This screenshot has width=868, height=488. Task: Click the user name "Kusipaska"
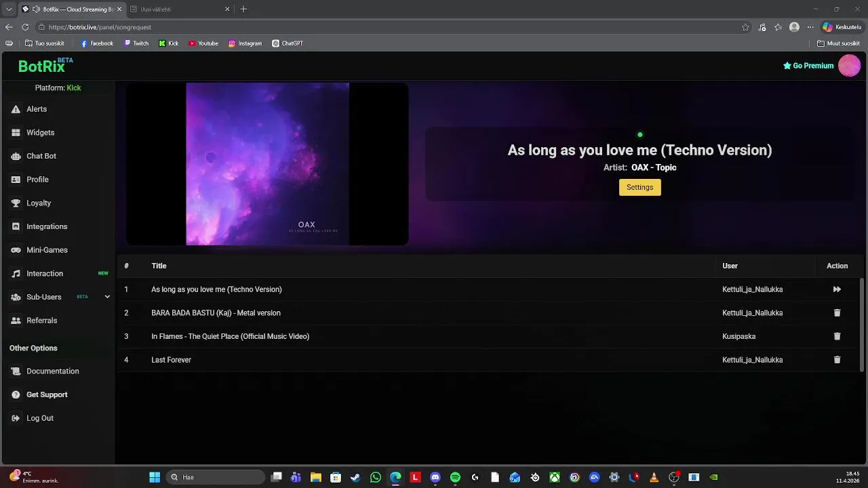point(738,336)
